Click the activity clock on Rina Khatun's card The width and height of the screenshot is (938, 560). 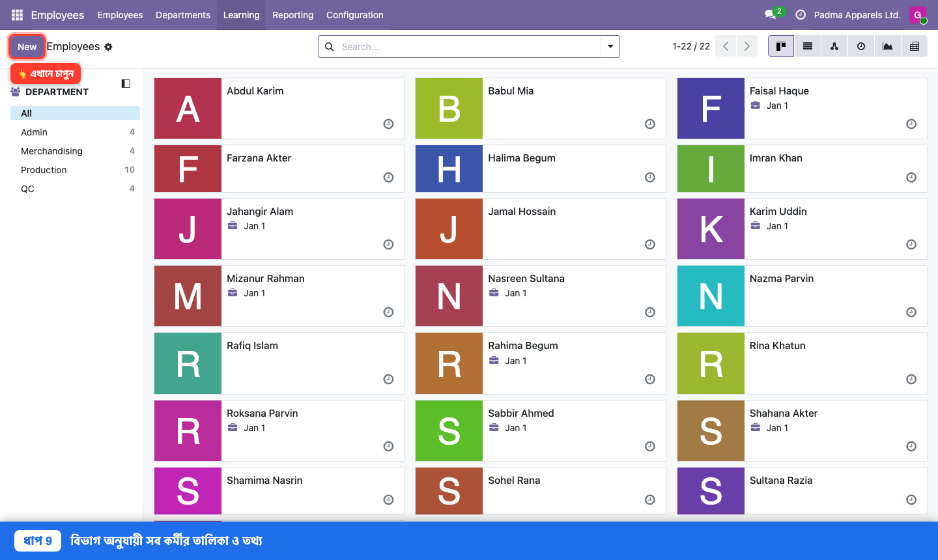pos(911,379)
